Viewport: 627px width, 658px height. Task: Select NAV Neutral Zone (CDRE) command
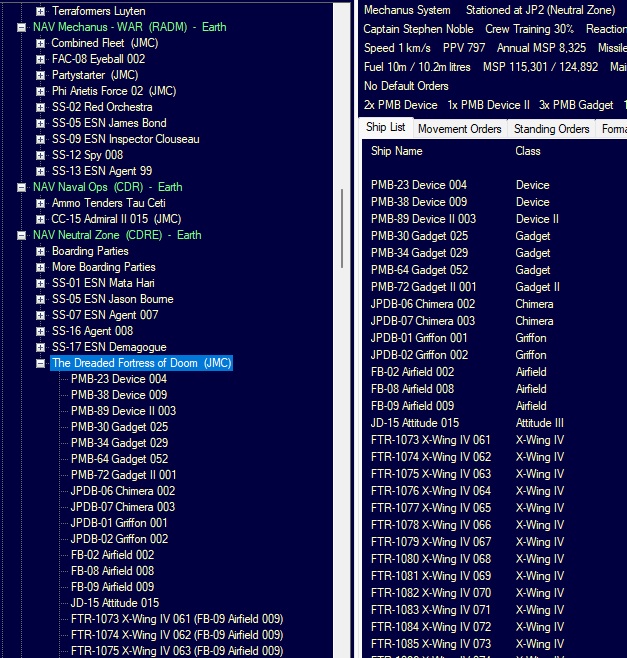(117, 235)
